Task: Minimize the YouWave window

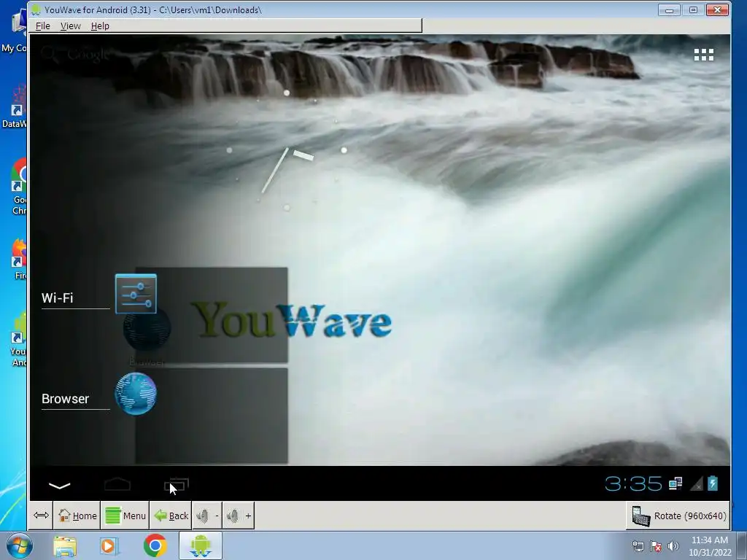Action: (x=669, y=9)
